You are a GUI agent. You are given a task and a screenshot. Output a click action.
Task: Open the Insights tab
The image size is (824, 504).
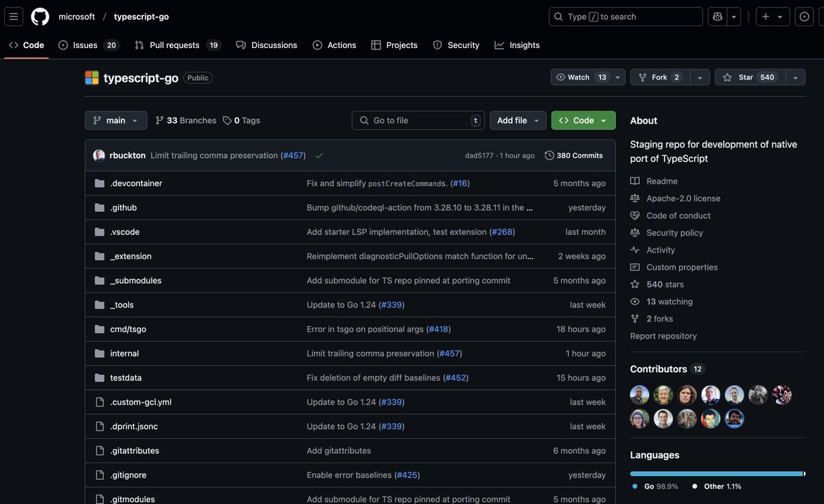(517, 45)
